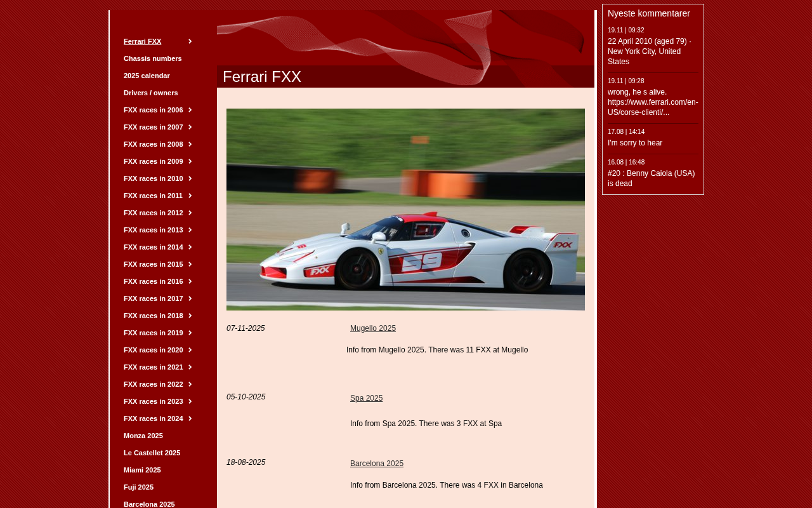The image size is (812, 508).
Task: Select the 05-10-2025 date text
Action: click(x=246, y=397)
